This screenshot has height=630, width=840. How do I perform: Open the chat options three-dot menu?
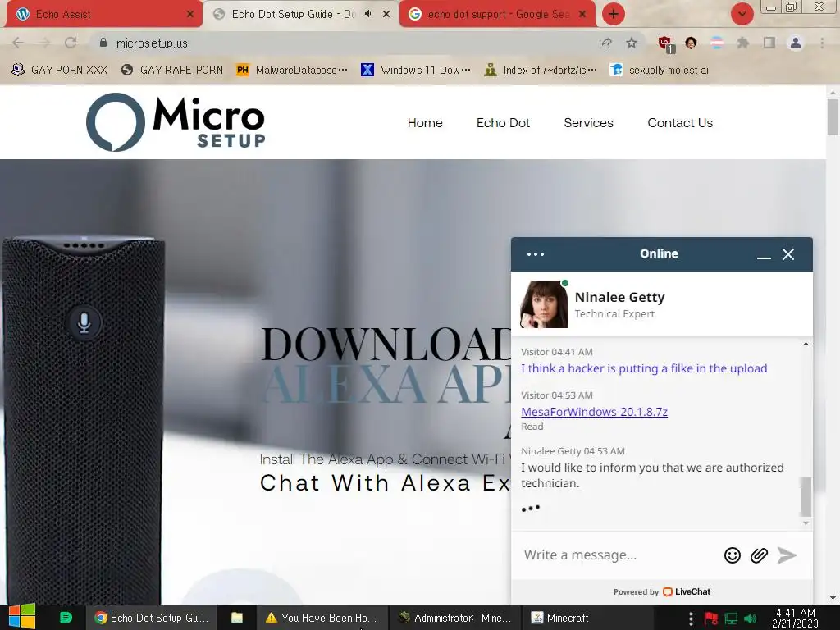point(535,254)
